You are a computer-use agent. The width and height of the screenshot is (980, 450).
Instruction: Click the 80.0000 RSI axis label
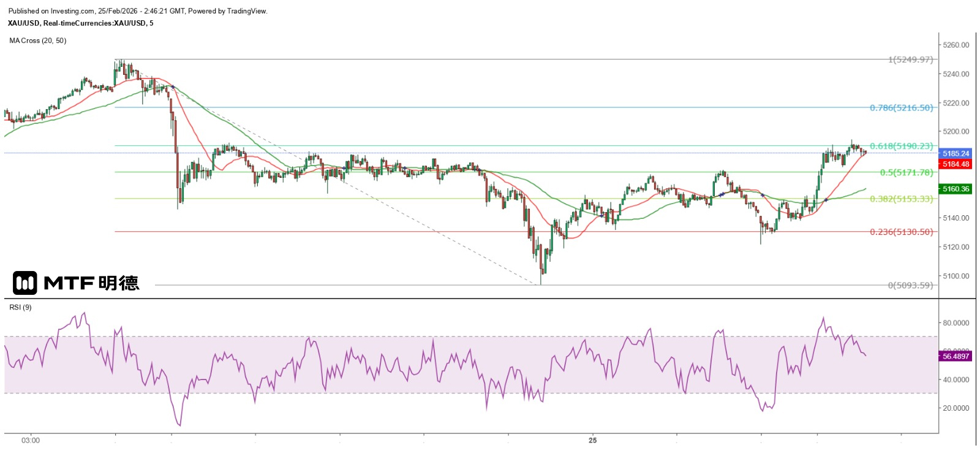pyautogui.click(x=956, y=322)
